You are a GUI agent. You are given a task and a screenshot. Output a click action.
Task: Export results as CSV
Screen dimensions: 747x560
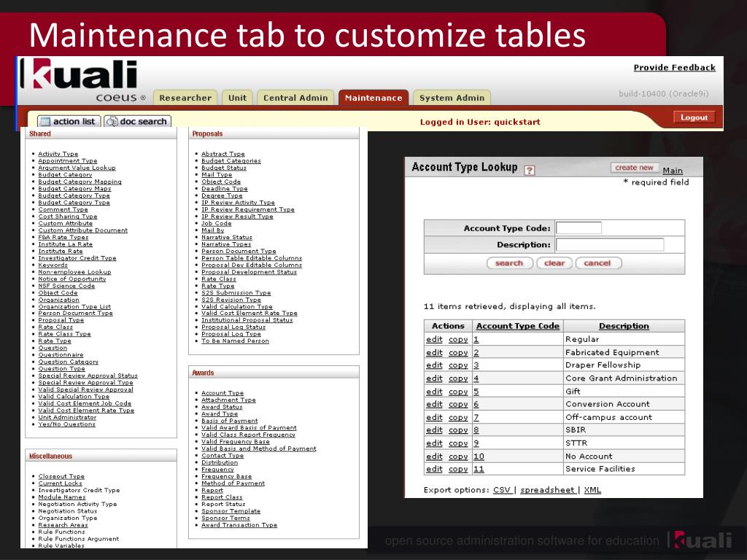point(502,490)
